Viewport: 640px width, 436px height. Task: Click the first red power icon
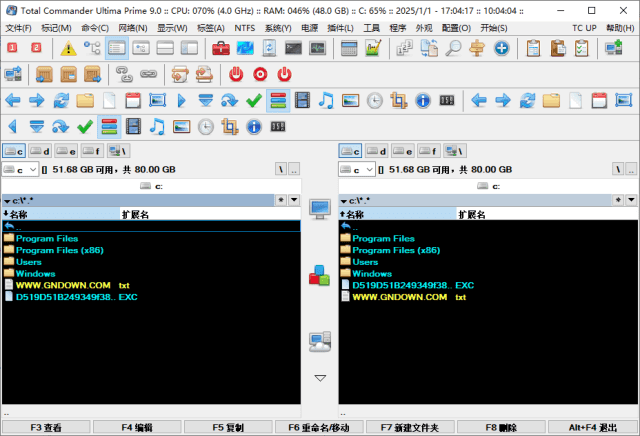point(236,74)
